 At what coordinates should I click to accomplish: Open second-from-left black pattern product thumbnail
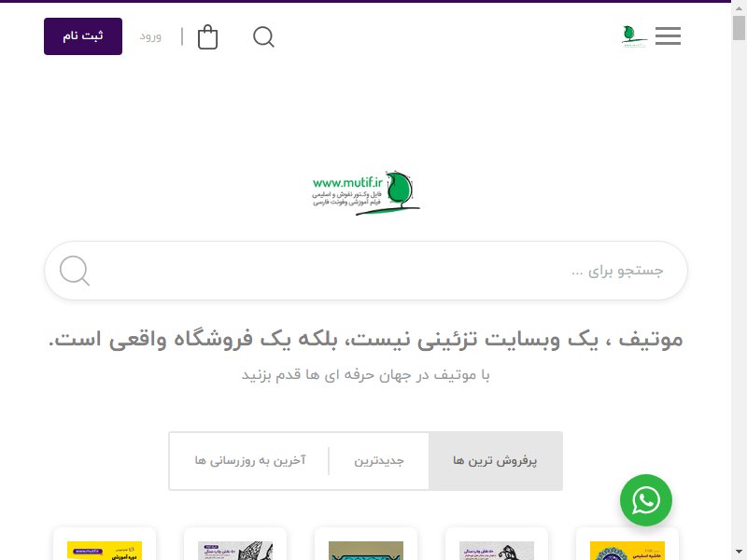pos(235,551)
